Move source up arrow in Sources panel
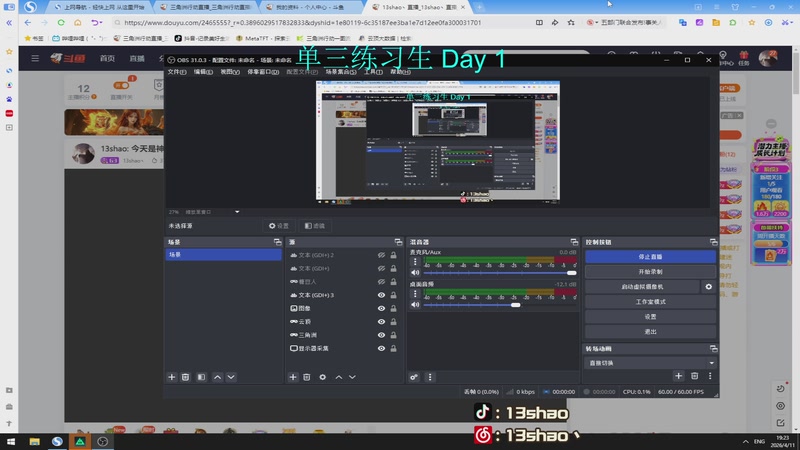The image size is (800, 450). pyautogui.click(x=339, y=377)
